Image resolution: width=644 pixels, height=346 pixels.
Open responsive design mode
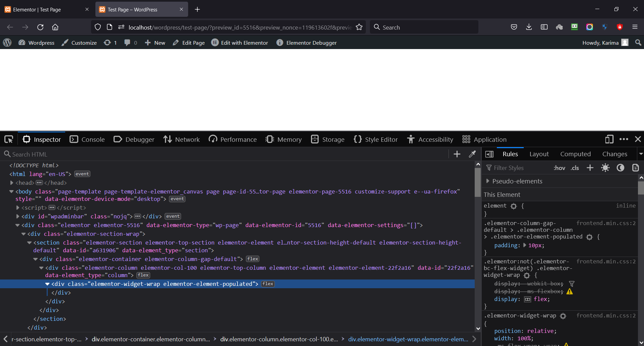click(x=609, y=139)
